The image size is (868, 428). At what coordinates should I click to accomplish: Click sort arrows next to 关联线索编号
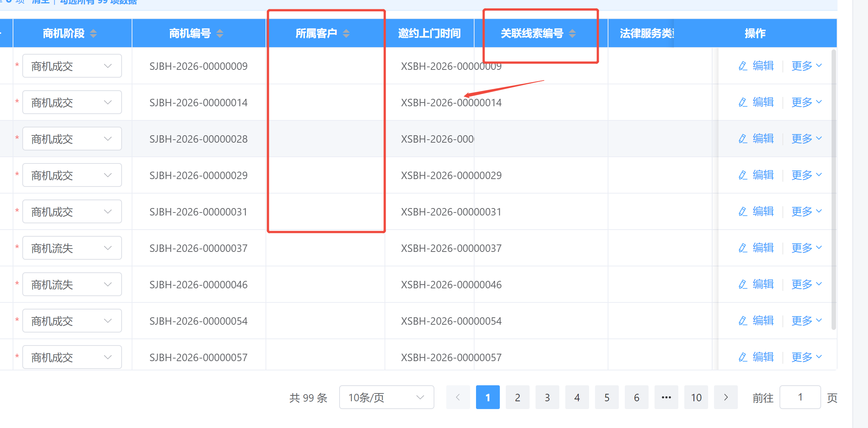pos(572,33)
